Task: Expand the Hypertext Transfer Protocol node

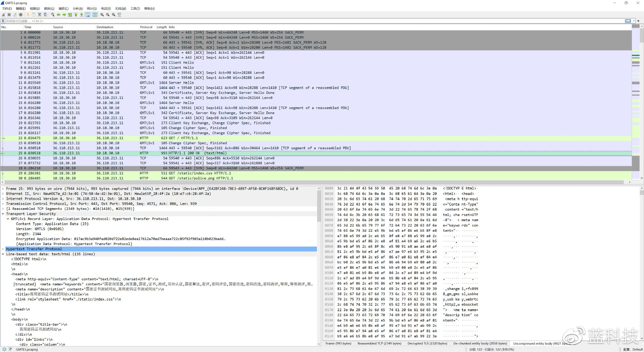Action: pyautogui.click(x=3, y=249)
